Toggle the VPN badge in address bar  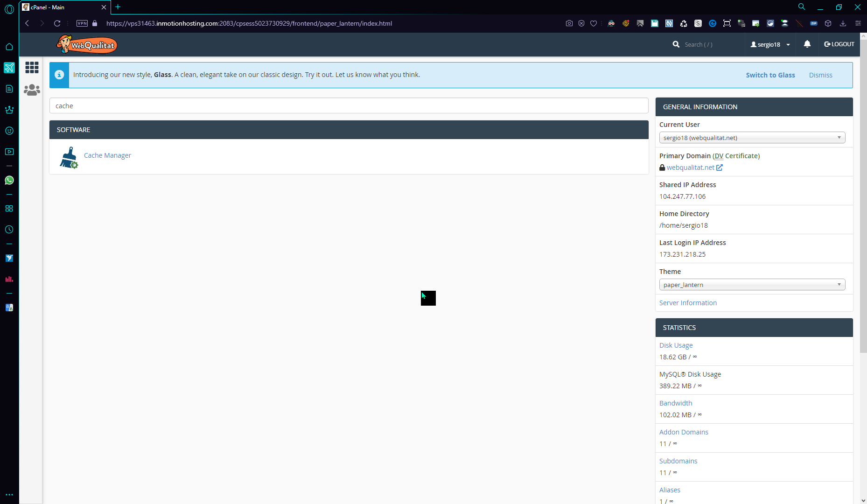tap(82, 23)
